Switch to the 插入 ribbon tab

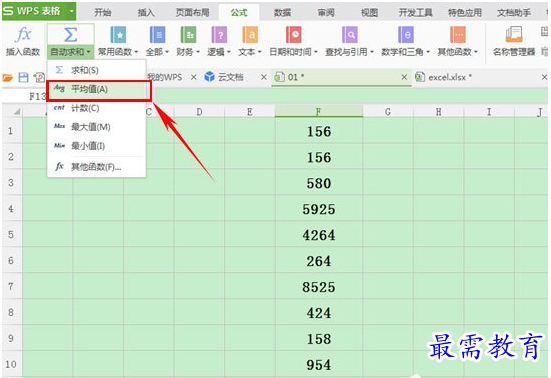tap(146, 13)
